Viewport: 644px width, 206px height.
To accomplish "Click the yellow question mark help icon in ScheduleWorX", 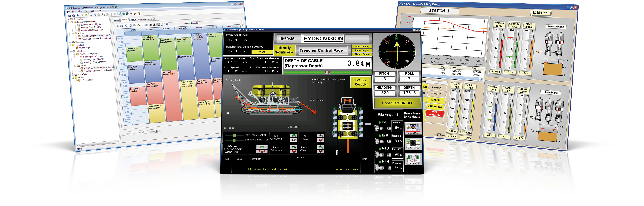I will coord(139,13).
